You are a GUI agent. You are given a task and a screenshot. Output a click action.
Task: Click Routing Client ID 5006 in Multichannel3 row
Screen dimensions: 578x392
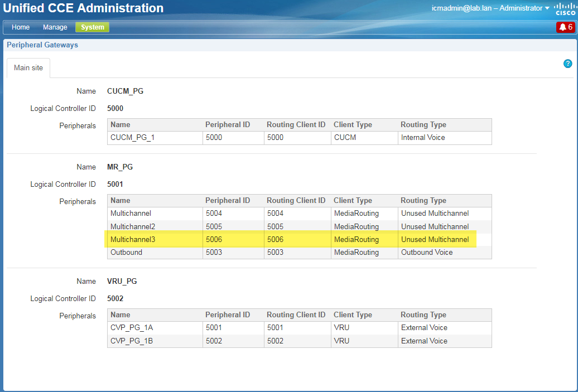[x=297, y=239]
